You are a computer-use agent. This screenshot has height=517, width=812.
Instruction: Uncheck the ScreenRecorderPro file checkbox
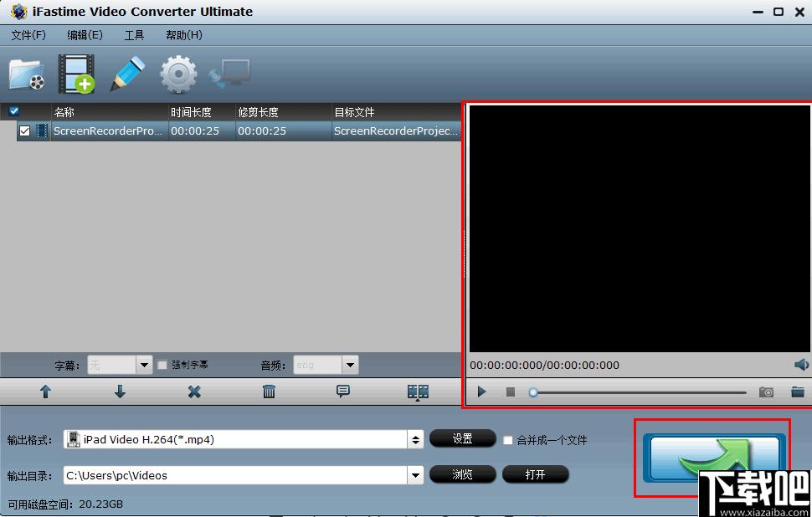click(x=24, y=131)
